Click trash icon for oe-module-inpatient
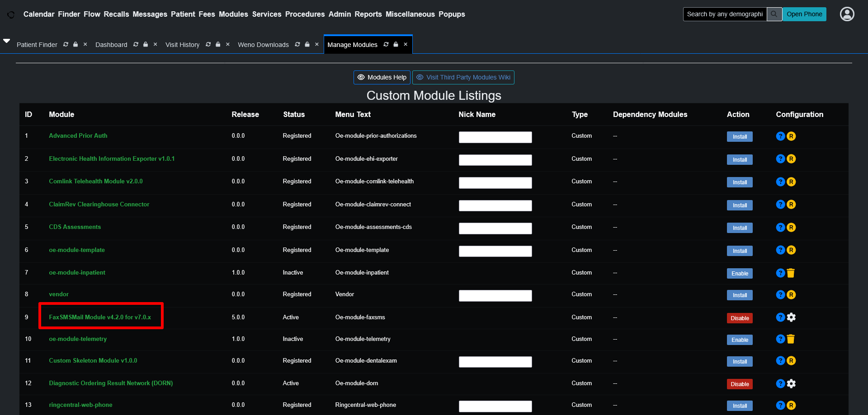 pyautogui.click(x=791, y=273)
